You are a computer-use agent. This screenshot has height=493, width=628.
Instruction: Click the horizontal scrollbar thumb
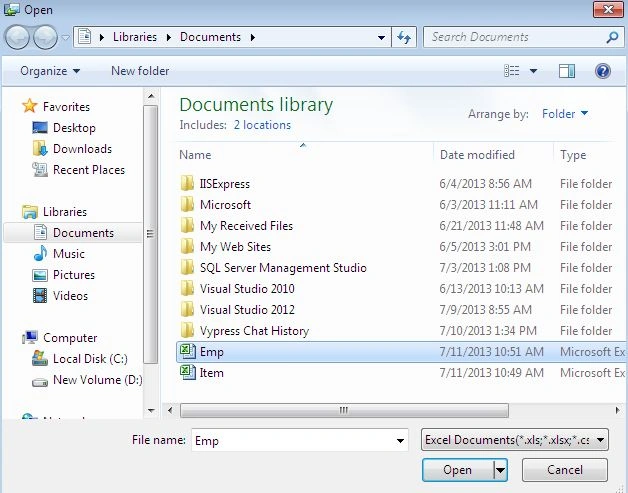[344, 410]
